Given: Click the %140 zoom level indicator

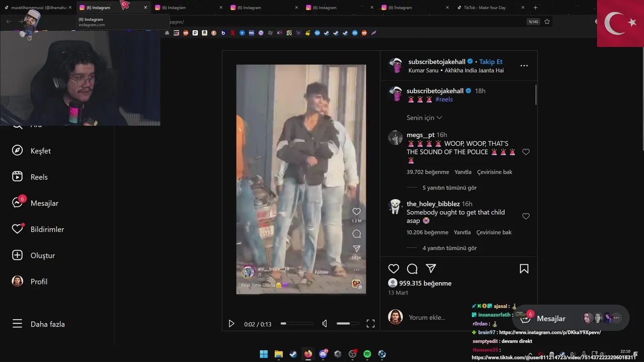Looking at the screenshot, I should [x=533, y=22].
